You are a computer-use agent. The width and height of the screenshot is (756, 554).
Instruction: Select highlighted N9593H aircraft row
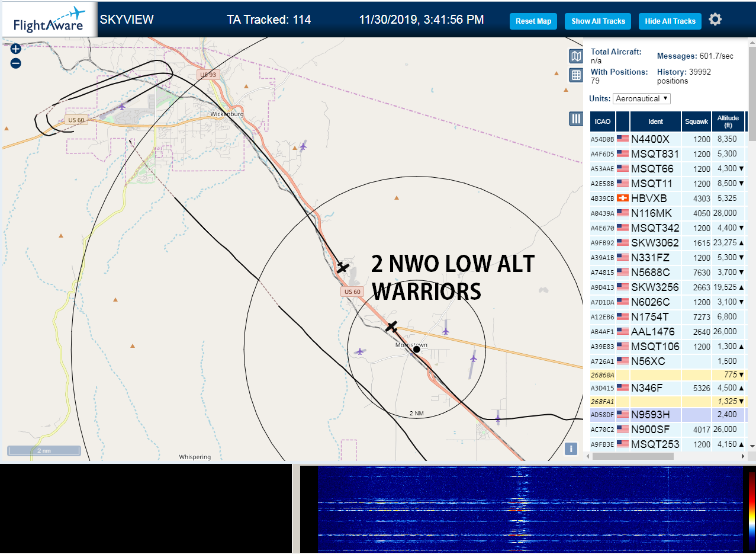click(668, 415)
